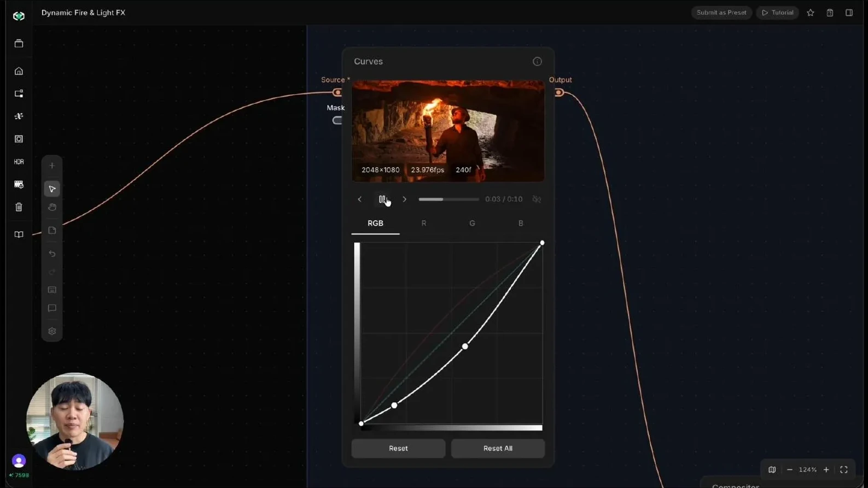This screenshot has width=868, height=488.
Task: Open the trash bin in sidebar
Action: [x=19, y=207]
